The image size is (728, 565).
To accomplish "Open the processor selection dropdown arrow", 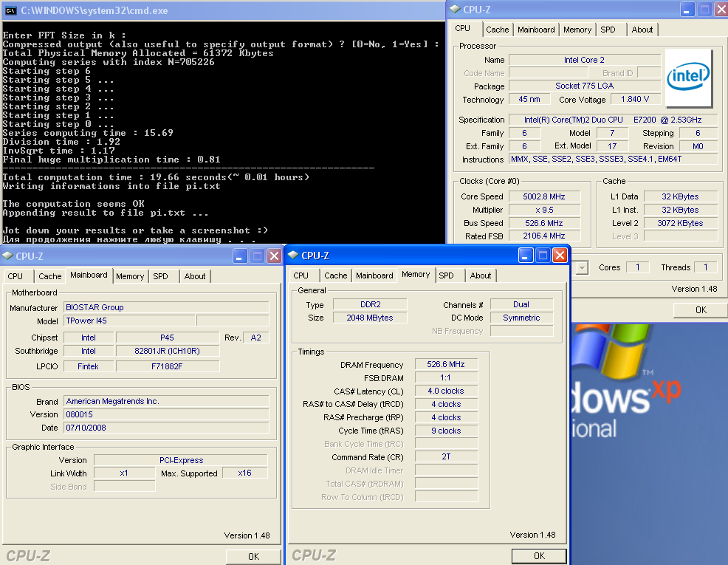I will point(583,267).
